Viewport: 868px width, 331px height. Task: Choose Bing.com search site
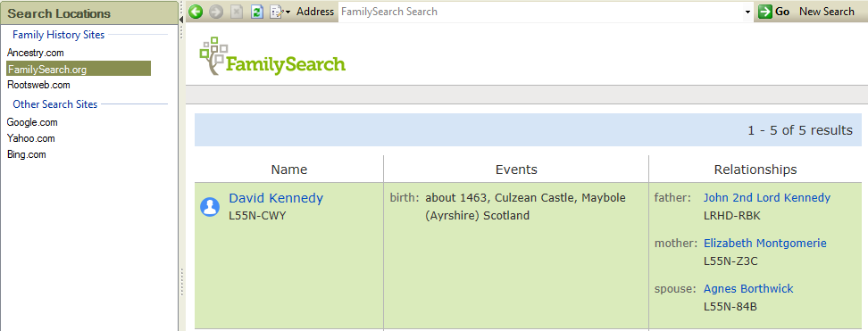[x=27, y=154]
